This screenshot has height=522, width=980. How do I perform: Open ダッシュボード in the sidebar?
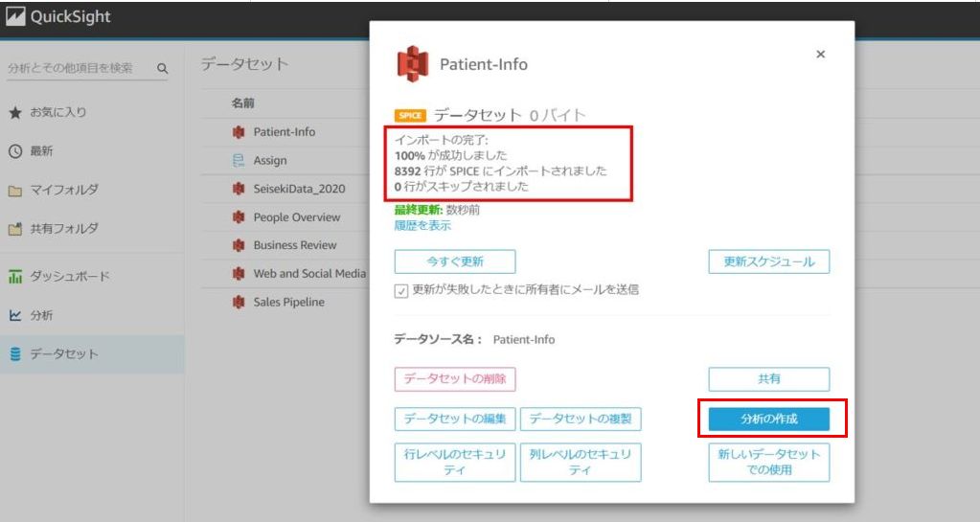70,276
